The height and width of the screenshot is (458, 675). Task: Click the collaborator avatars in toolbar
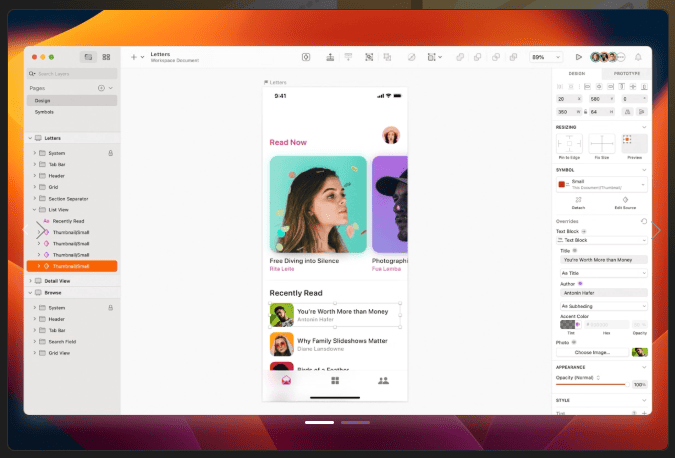pyautogui.click(x=607, y=57)
